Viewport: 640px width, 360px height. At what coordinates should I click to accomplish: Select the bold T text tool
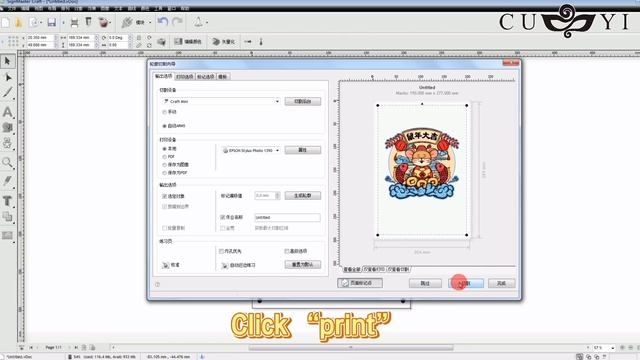point(7,201)
